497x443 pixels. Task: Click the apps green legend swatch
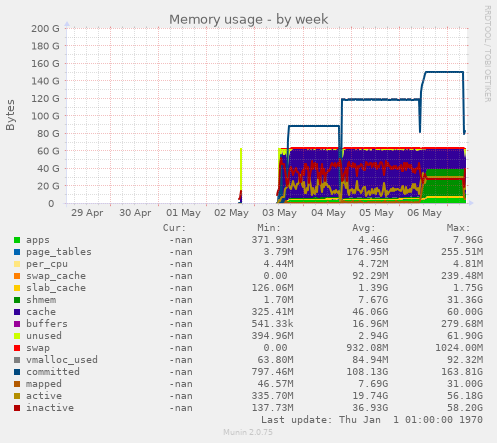pos(17,240)
